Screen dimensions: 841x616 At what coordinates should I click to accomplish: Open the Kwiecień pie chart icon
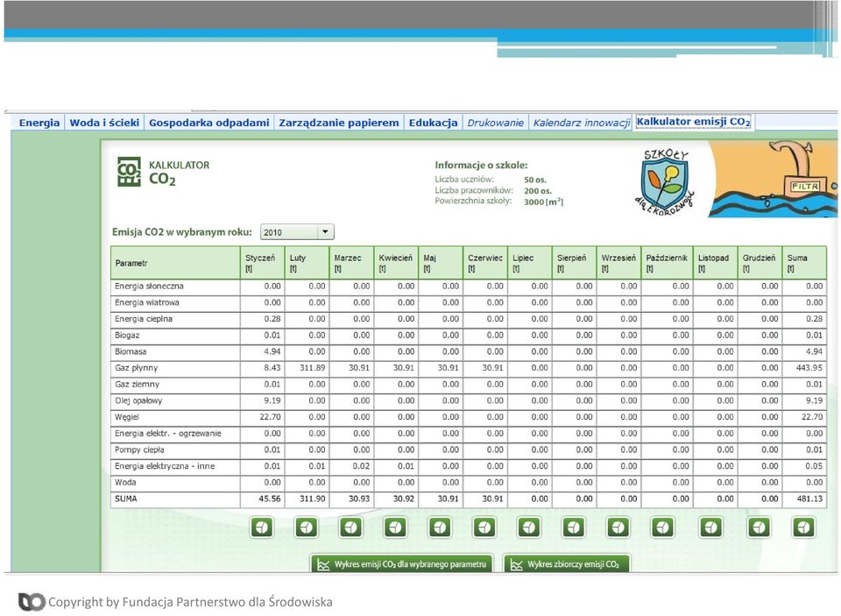[395, 527]
